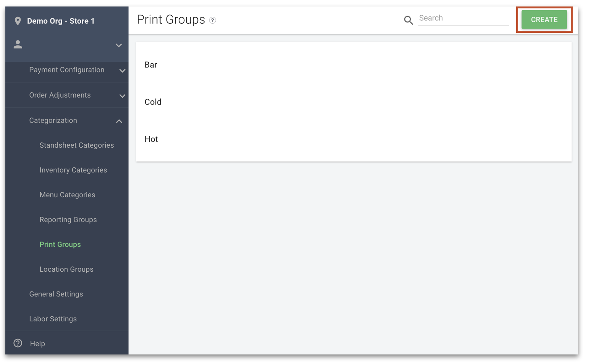Open Payment Configuration menu

[67, 70]
